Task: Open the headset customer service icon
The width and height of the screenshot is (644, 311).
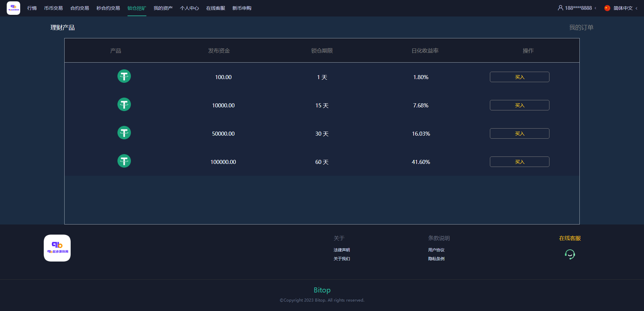Action: [x=570, y=254]
